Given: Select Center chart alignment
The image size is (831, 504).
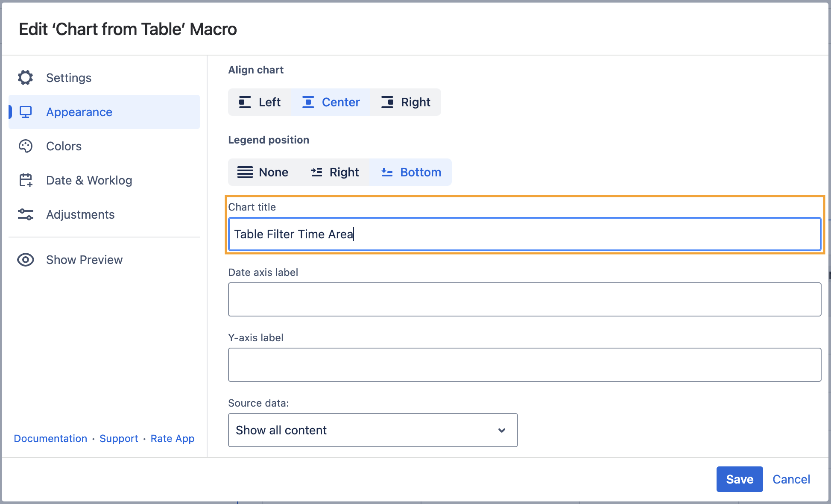Looking at the screenshot, I should click(x=331, y=102).
